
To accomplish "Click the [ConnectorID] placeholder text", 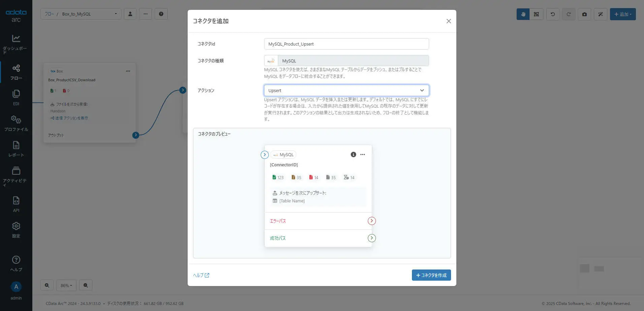I will pos(284,165).
